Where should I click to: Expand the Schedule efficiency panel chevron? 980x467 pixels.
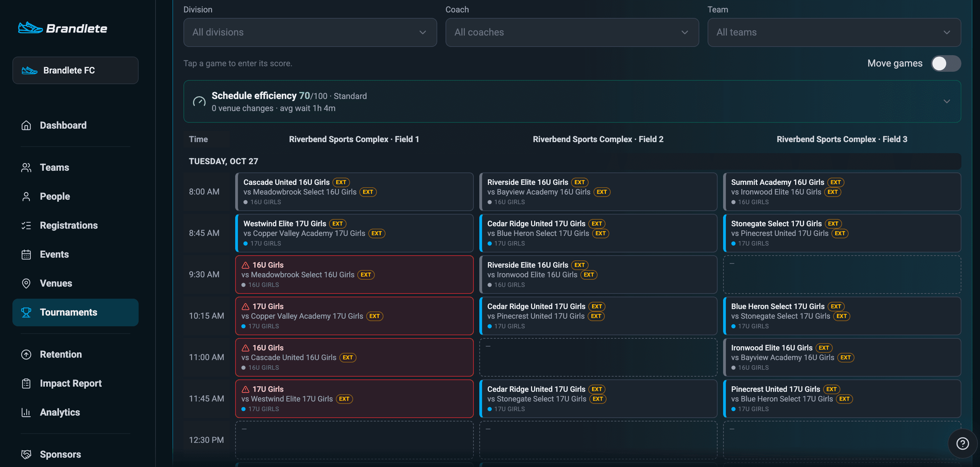(947, 102)
